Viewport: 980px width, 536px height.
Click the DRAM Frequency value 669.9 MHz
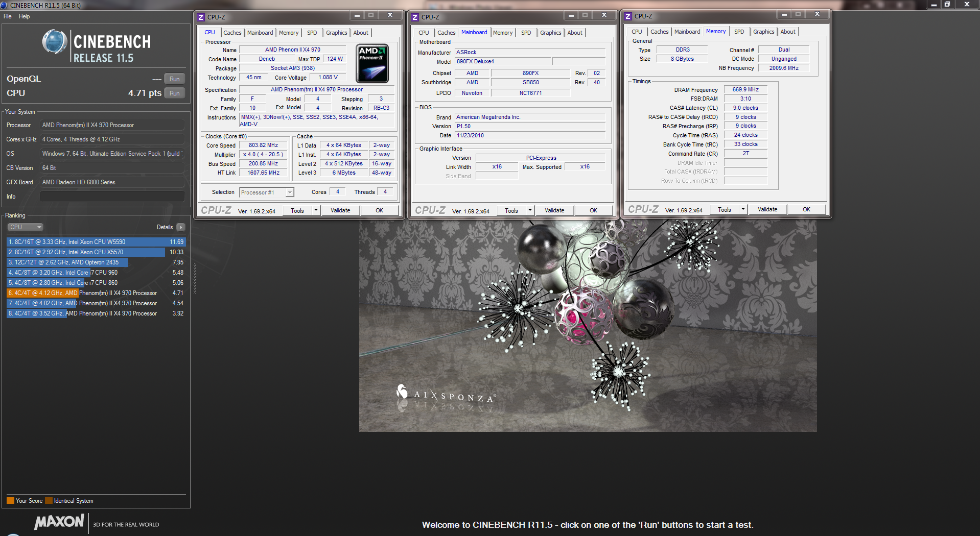tap(745, 89)
